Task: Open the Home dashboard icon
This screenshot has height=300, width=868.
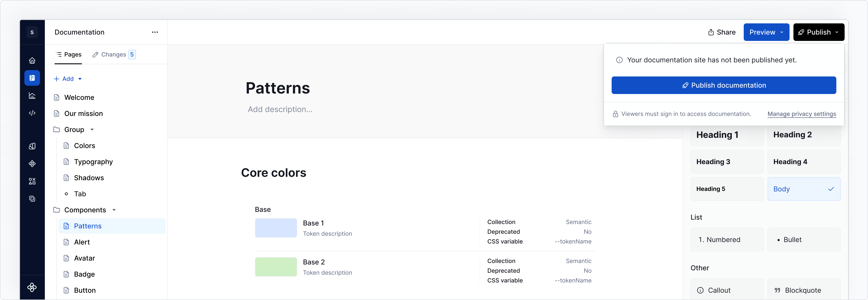Action: coord(32,61)
